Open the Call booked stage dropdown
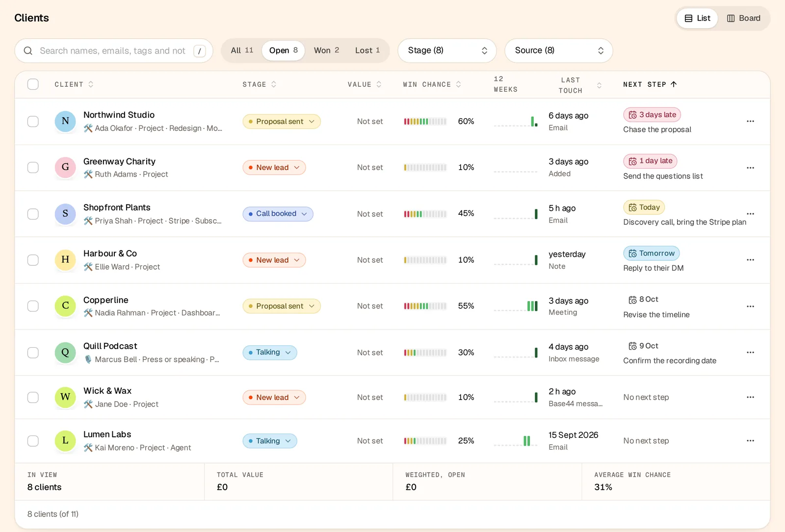Viewport: 785px width, 532px height. coord(278,214)
